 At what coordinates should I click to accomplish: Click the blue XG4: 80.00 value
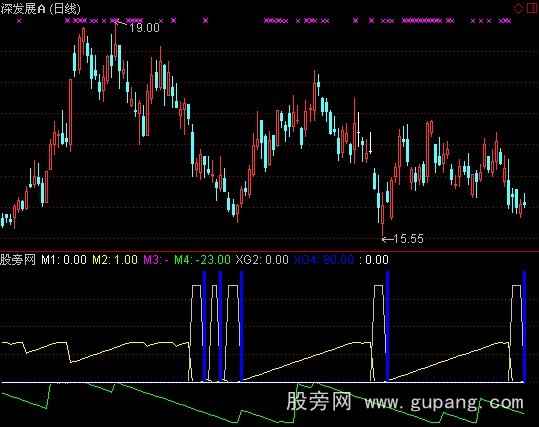tap(323, 259)
